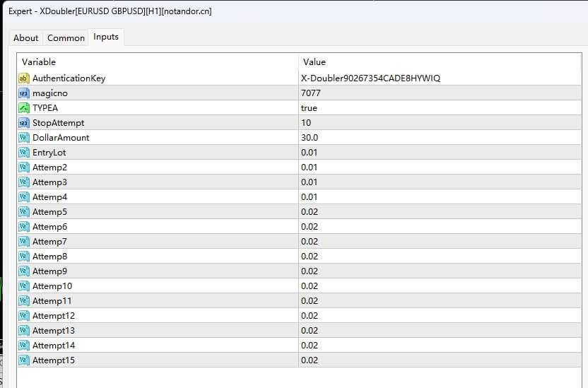Select the Attemp10 value 0.02
Image resolution: width=588 pixels, height=388 pixels.
[x=310, y=286]
